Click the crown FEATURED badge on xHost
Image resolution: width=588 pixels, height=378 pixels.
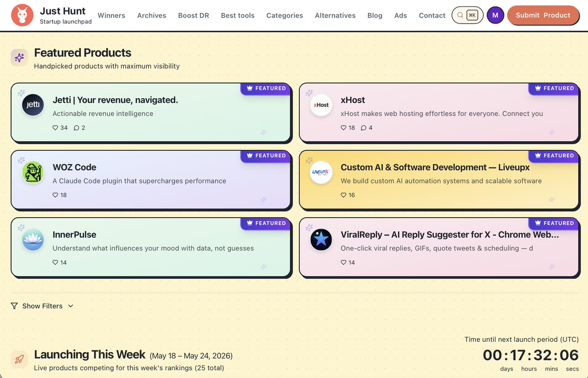[x=554, y=88]
